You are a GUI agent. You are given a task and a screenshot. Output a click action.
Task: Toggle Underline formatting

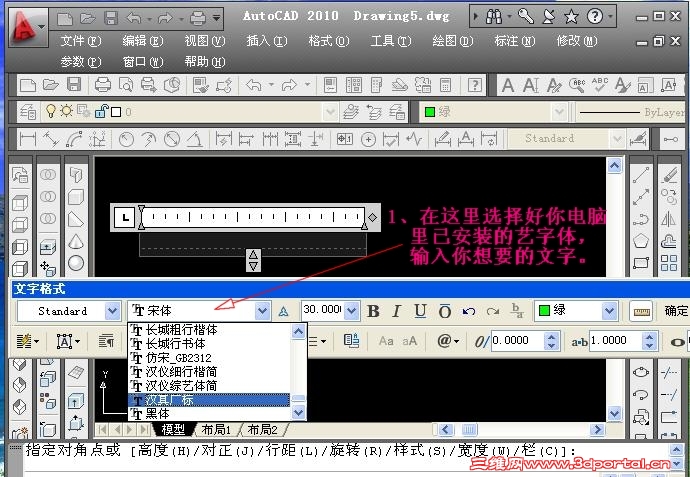420,311
